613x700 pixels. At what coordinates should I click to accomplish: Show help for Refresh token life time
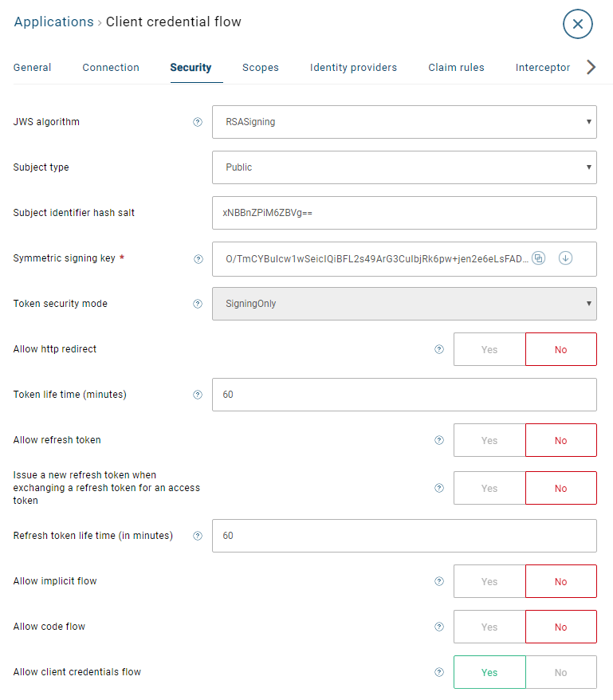(x=198, y=536)
